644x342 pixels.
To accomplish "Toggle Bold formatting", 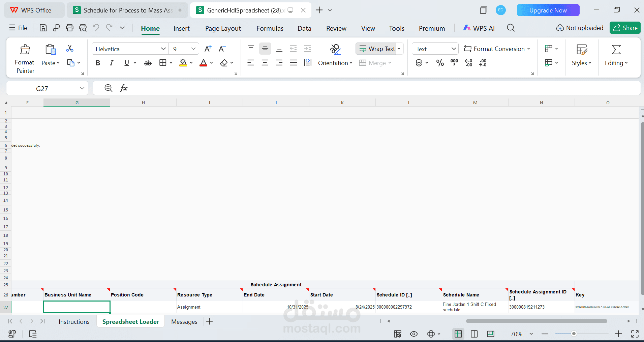I will 98,63.
